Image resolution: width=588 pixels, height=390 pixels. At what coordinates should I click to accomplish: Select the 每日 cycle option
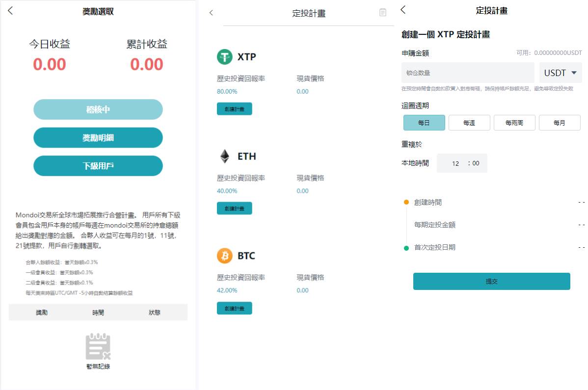(x=424, y=123)
